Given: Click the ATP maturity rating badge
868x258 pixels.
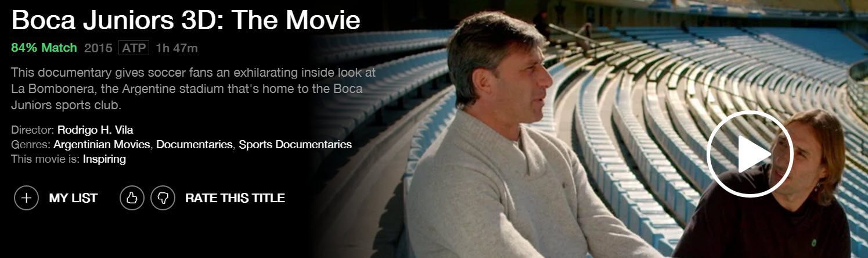Looking at the screenshot, I should pos(134,48).
